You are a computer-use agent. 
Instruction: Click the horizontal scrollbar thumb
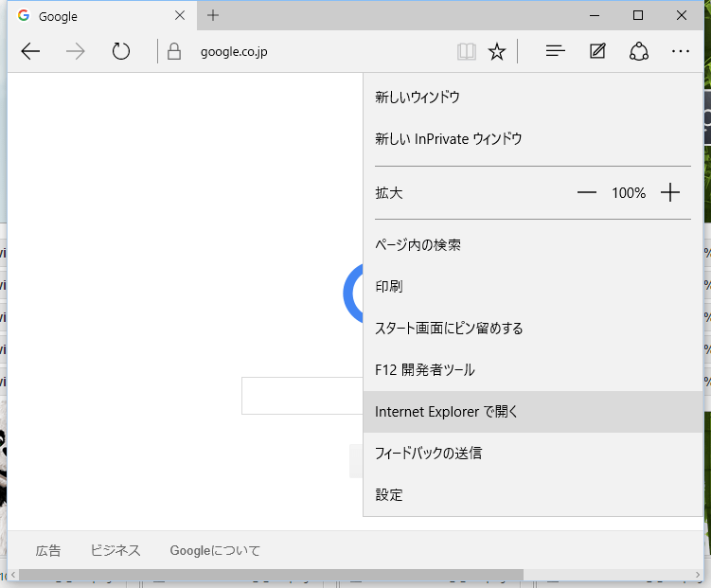pyautogui.click(x=271, y=575)
